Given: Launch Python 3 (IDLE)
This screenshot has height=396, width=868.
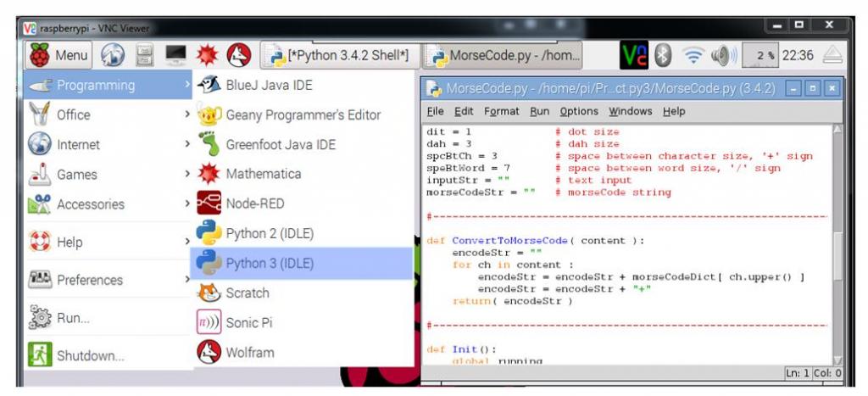Looking at the screenshot, I should [303, 263].
